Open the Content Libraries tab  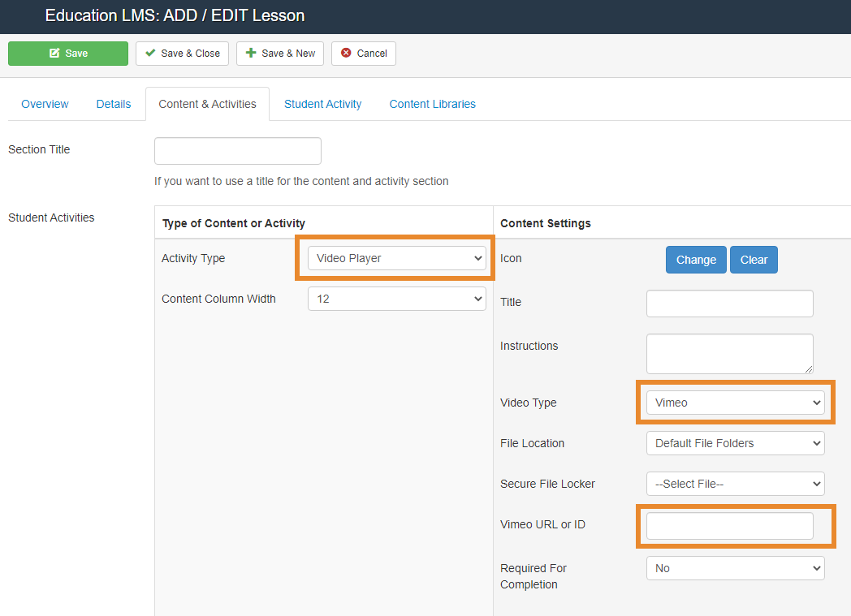432,104
